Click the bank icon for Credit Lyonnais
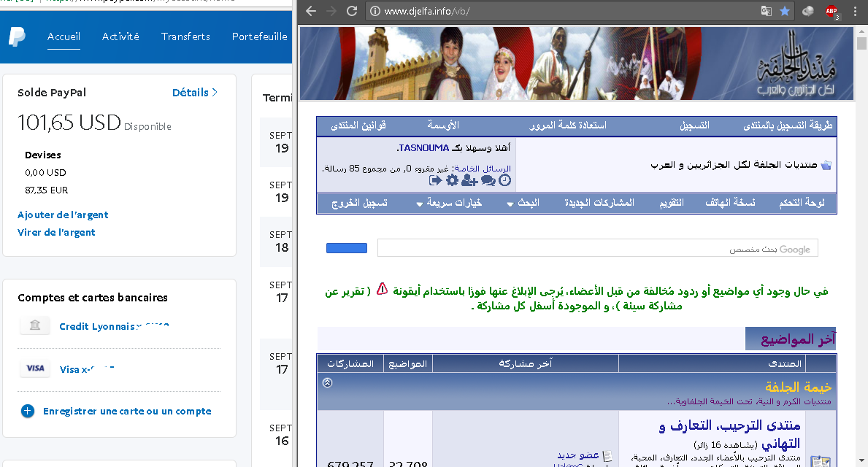 click(x=35, y=325)
